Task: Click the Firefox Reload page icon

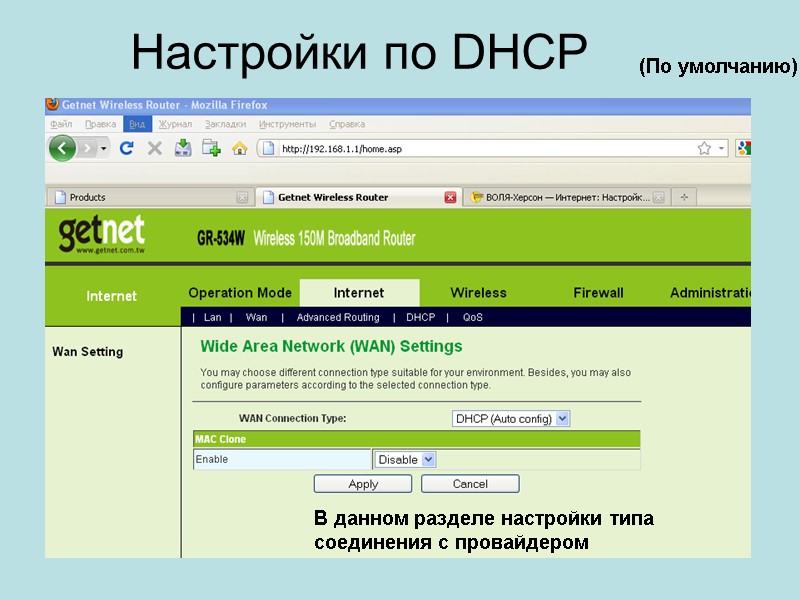Action: point(127,148)
